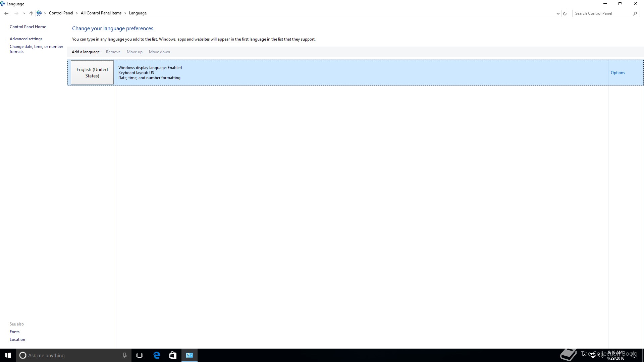
Task: Open the Action Center notifications icon
Action: click(634, 356)
